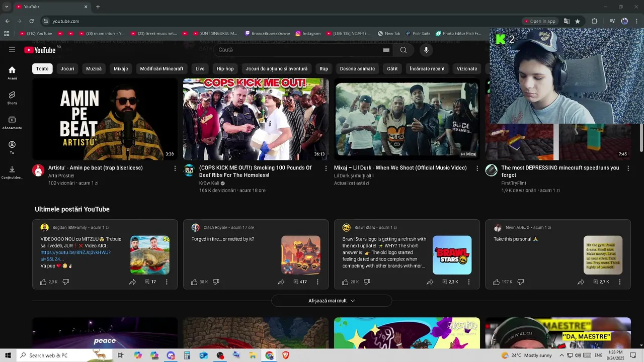This screenshot has height=362, width=644.
Task: Select the Mixaje filter chip
Action: coord(121,69)
